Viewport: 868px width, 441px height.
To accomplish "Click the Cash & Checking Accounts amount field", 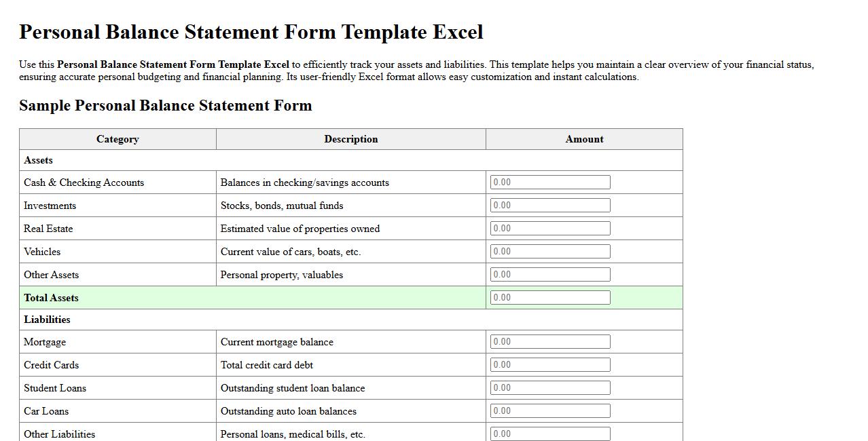I will [549, 181].
